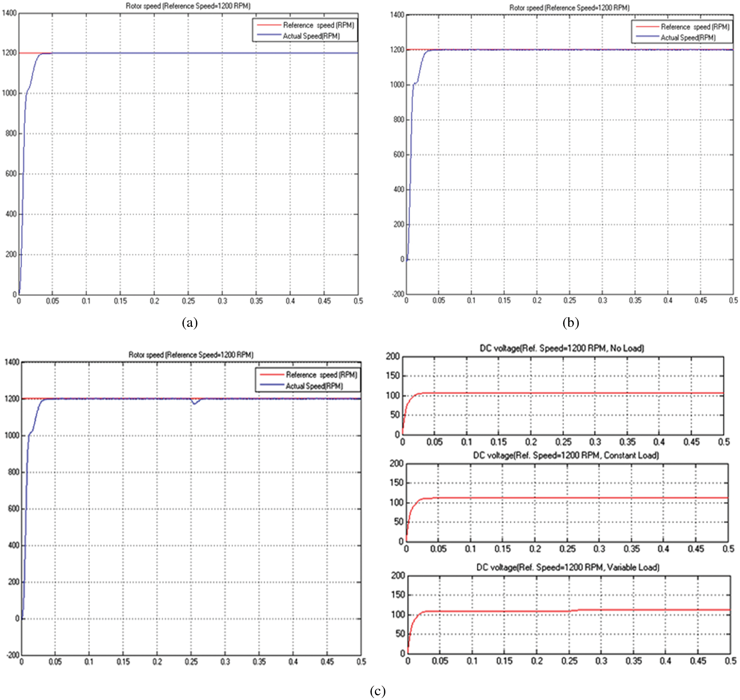
Task: Click the title of rotor speed plot (a)
Action: click(x=188, y=6)
